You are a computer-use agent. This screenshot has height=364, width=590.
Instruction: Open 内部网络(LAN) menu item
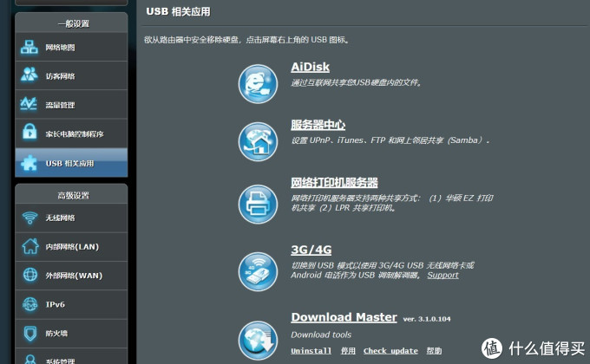click(71, 247)
